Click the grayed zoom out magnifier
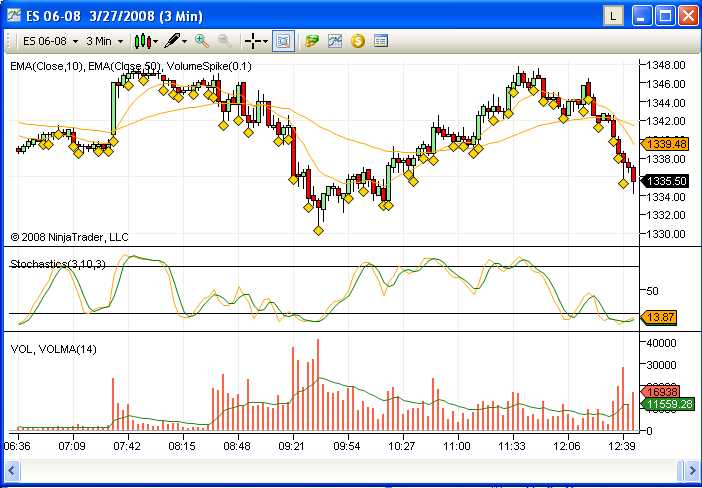This screenshot has width=702, height=488. [224, 41]
